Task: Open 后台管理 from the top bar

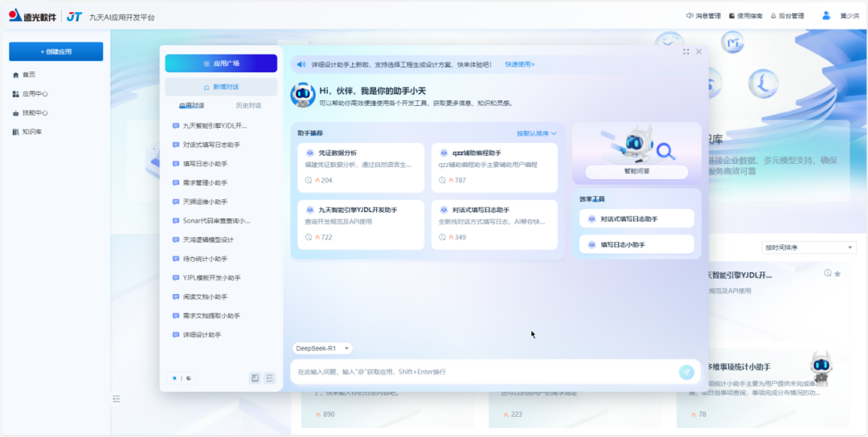Action: pyautogui.click(x=787, y=16)
